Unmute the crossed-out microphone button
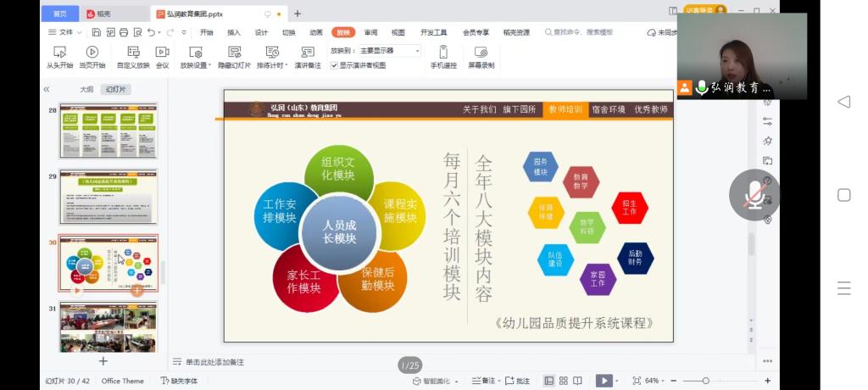 click(754, 195)
